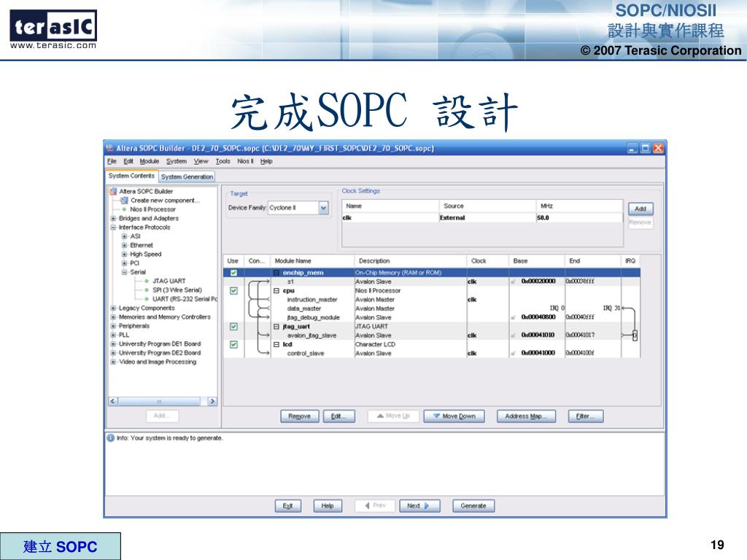Image resolution: width=747 pixels, height=560 pixels.
Task: Click lcd base address 0x00041000
Action: [538, 353]
